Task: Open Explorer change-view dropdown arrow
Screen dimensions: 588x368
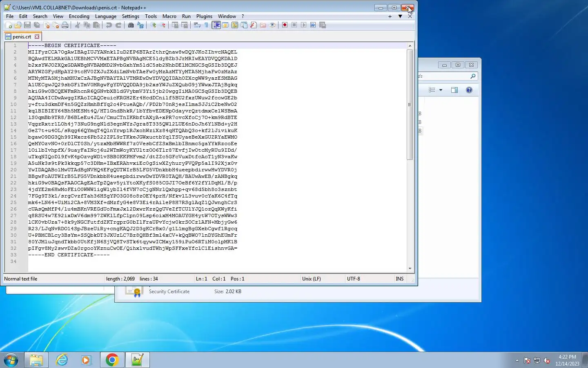Action: click(441, 90)
